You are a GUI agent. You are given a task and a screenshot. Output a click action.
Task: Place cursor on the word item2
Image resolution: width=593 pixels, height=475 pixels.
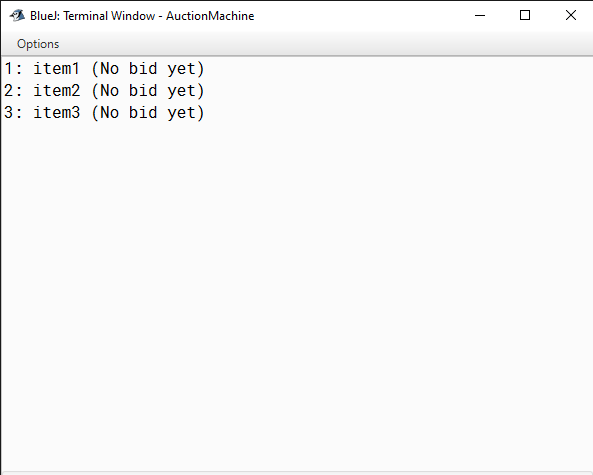pos(57,91)
